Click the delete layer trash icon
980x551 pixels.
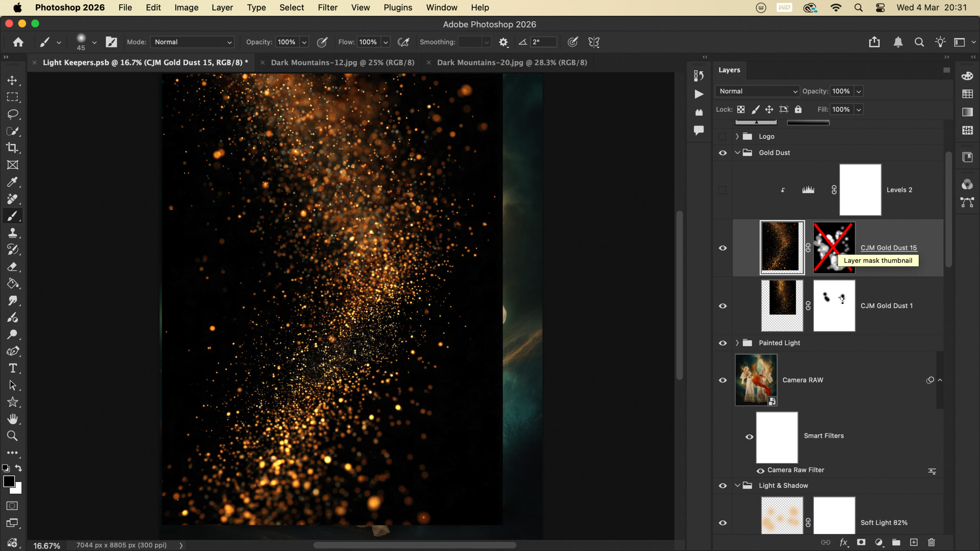point(931,542)
